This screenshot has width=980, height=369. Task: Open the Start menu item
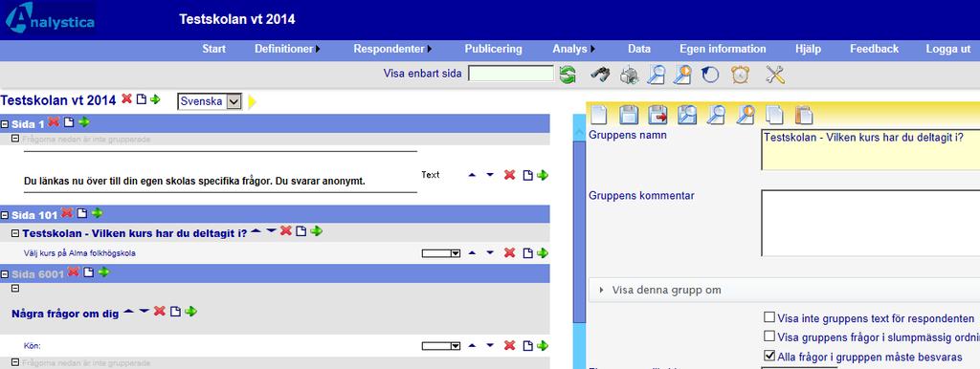(213, 49)
